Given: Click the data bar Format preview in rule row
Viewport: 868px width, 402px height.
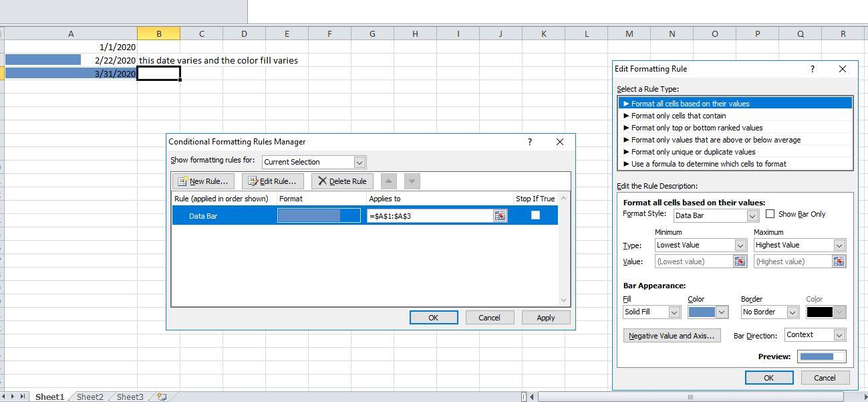Looking at the screenshot, I should [x=319, y=215].
